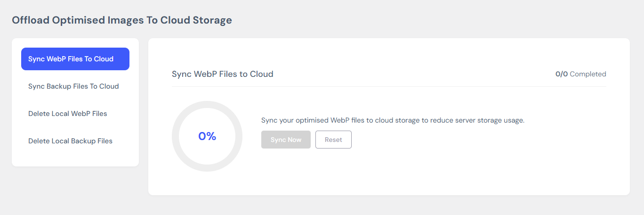Click the Sync WebP Files to Cloud panel title
Image resolution: width=644 pixels, height=215 pixels.
coord(223,74)
